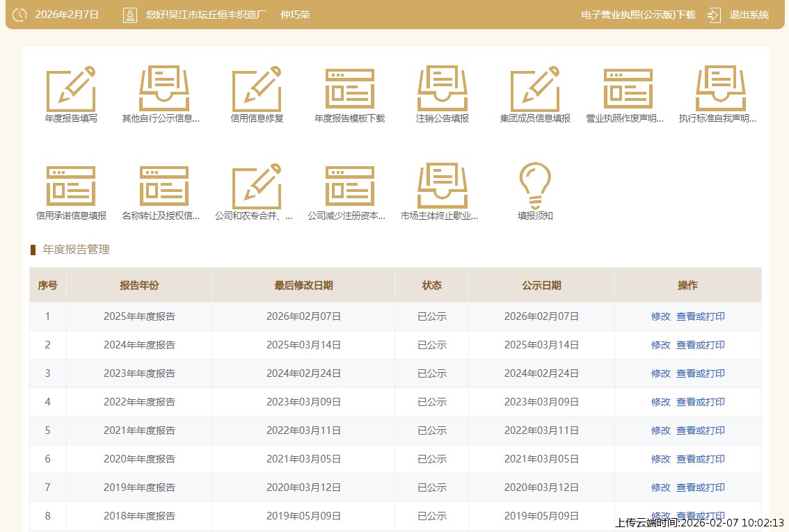This screenshot has height=532, width=789.
Task: Click 执行标准自我声明 icon
Action: (x=720, y=89)
